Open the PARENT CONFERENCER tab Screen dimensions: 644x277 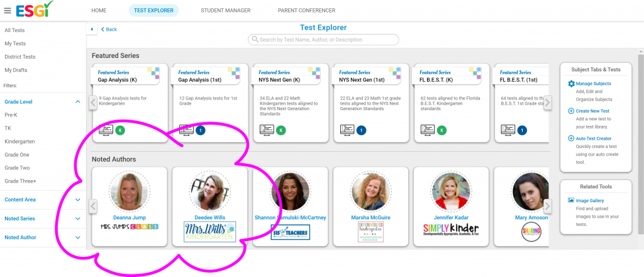tap(306, 10)
